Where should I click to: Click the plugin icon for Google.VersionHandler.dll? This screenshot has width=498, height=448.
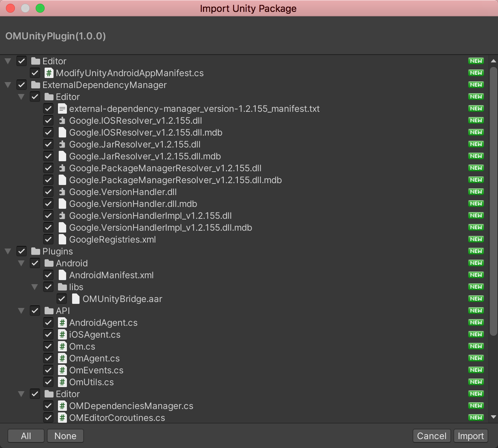[x=62, y=192]
